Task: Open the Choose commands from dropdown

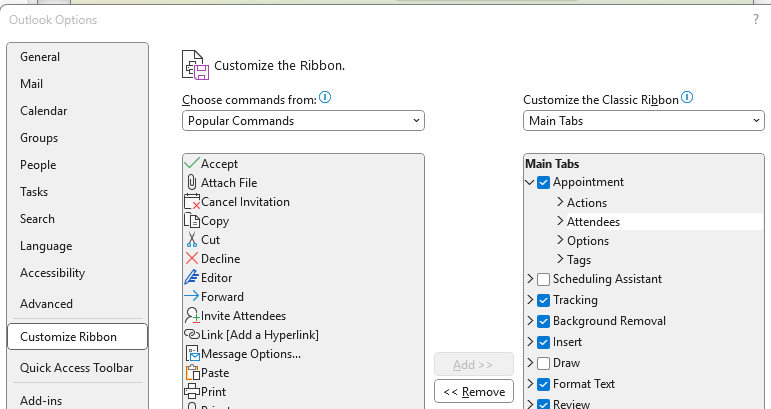Action: (x=303, y=121)
